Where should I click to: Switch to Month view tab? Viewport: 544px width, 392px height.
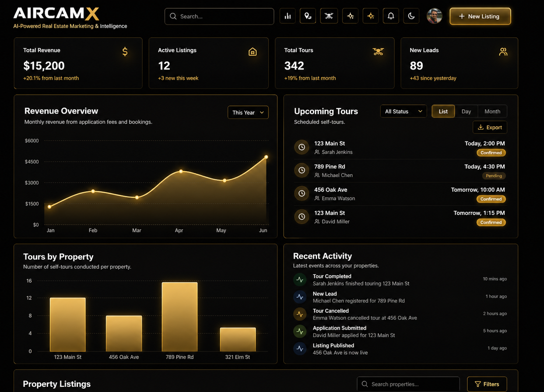tap(492, 111)
